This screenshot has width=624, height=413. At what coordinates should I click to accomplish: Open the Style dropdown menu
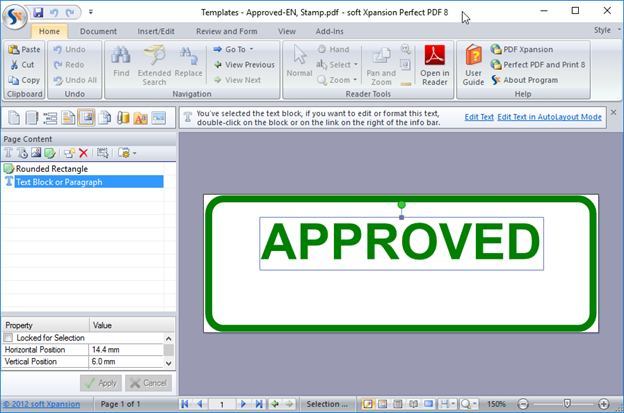[604, 30]
